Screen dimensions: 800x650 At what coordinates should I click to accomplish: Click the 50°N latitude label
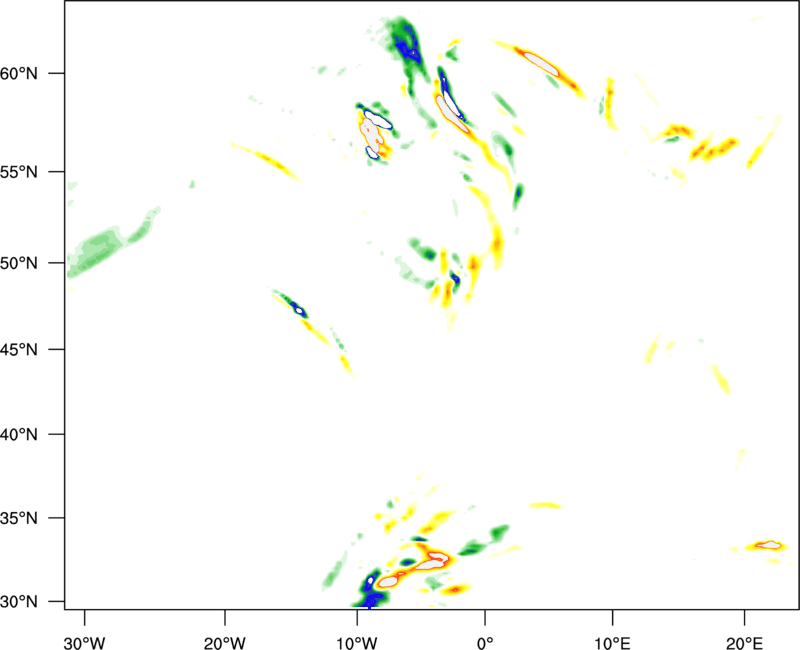(19, 263)
